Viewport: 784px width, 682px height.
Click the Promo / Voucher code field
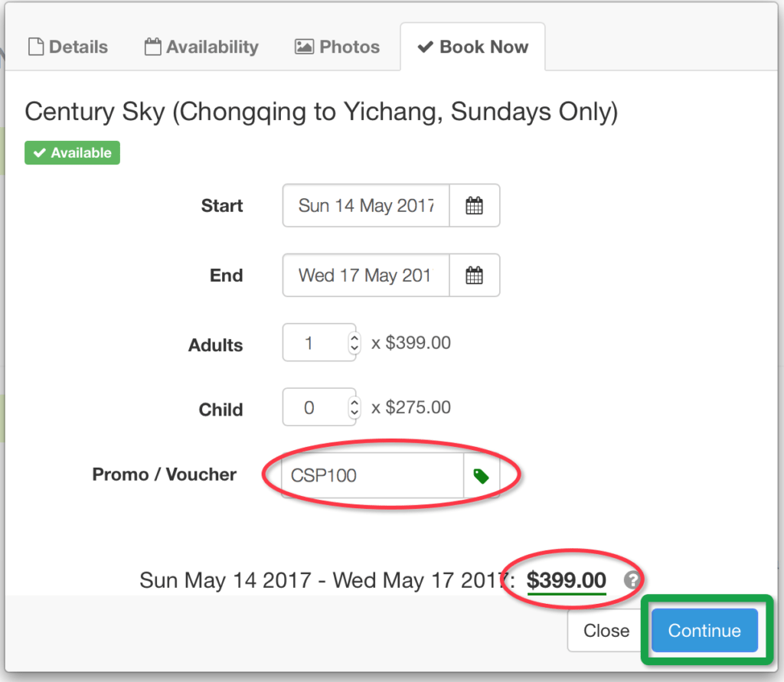click(373, 475)
